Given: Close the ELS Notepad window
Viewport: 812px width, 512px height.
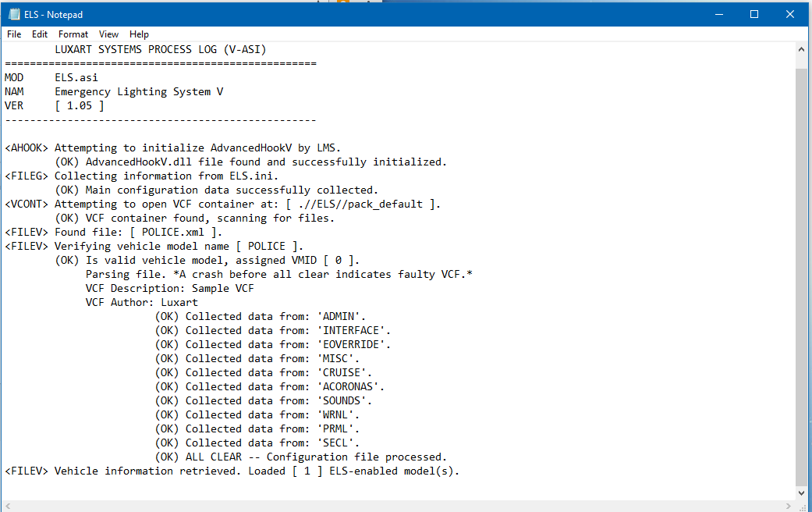Looking at the screenshot, I should (791, 14).
